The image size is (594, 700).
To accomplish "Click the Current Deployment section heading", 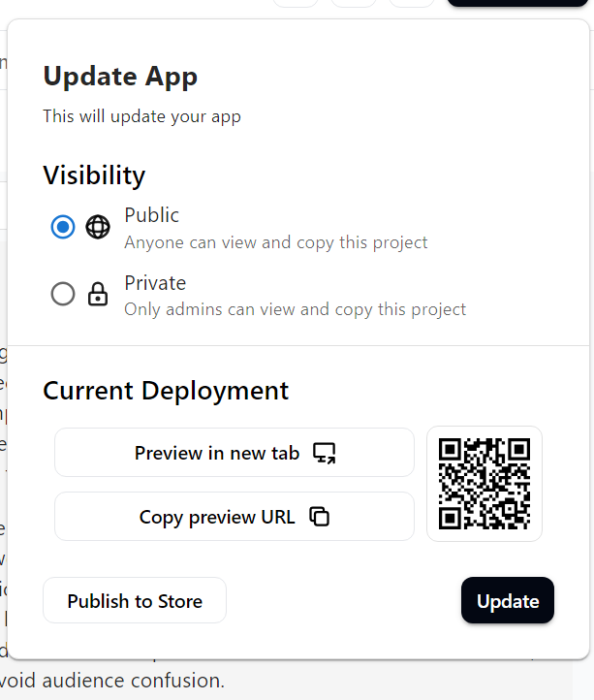I will (166, 391).
